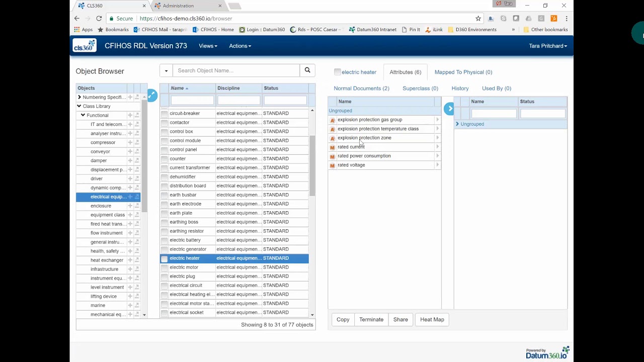Tick the checkbox for contactor
Image resolution: width=644 pixels, height=362 pixels.
click(164, 123)
